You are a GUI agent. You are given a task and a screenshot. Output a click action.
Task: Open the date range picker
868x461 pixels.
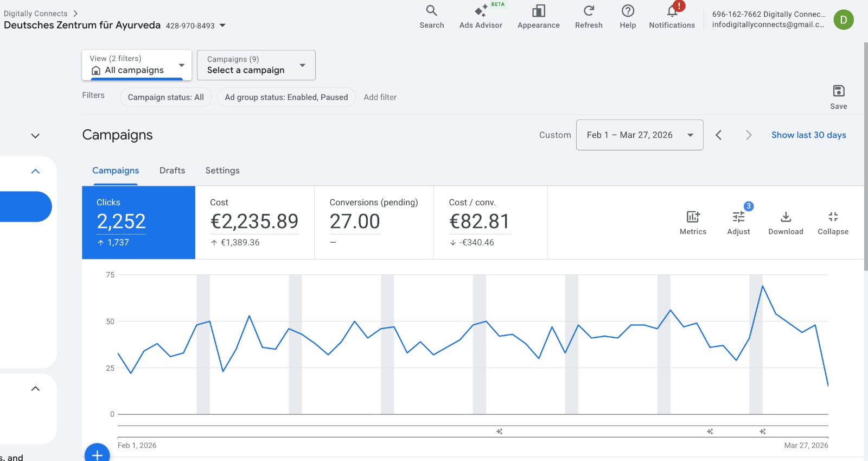coord(640,135)
